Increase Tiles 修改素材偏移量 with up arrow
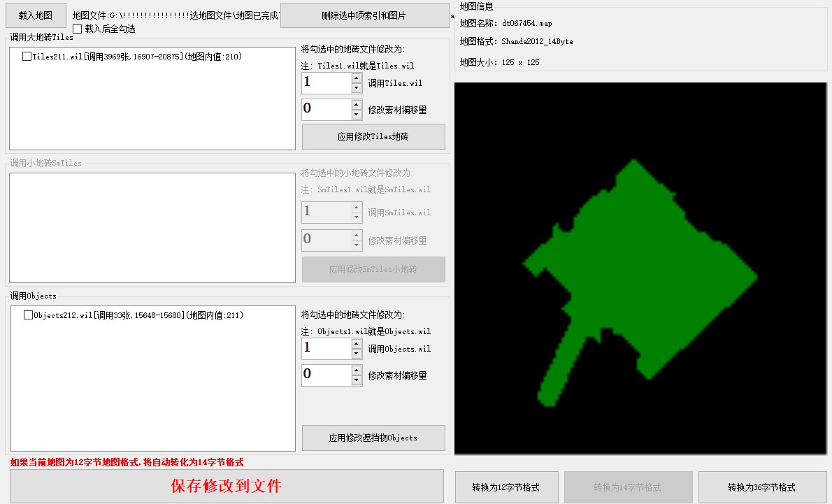Screen dimensions: 832x504 pyautogui.click(x=357, y=105)
